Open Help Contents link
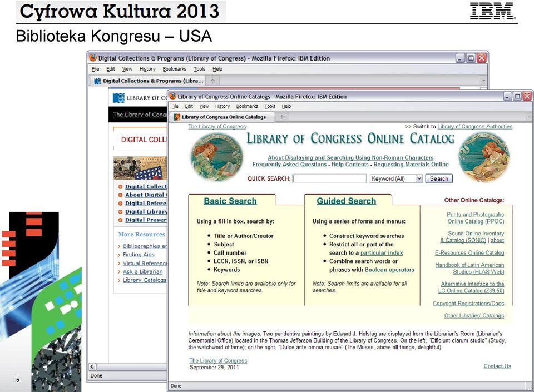 point(350,165)
